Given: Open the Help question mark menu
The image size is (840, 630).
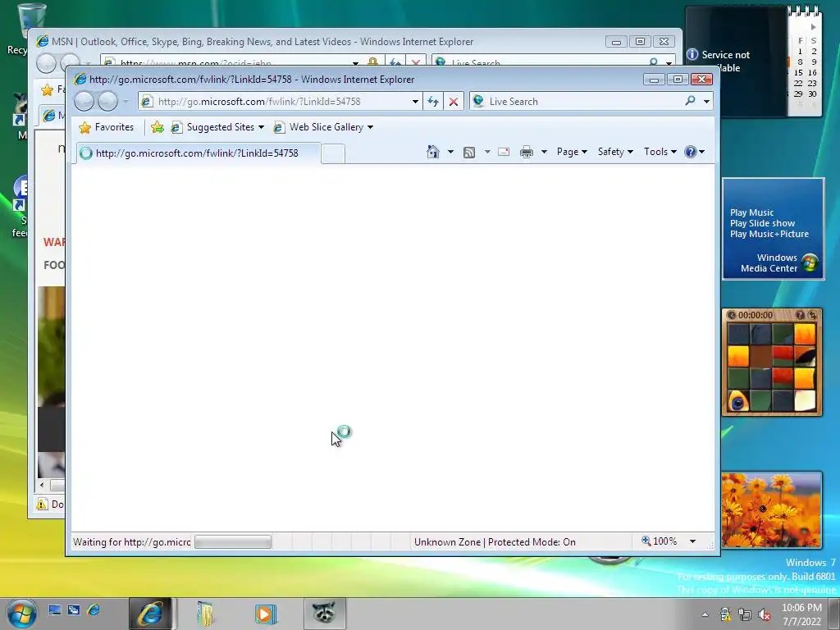Looking at the screenshot, I should tap(694, 152).
